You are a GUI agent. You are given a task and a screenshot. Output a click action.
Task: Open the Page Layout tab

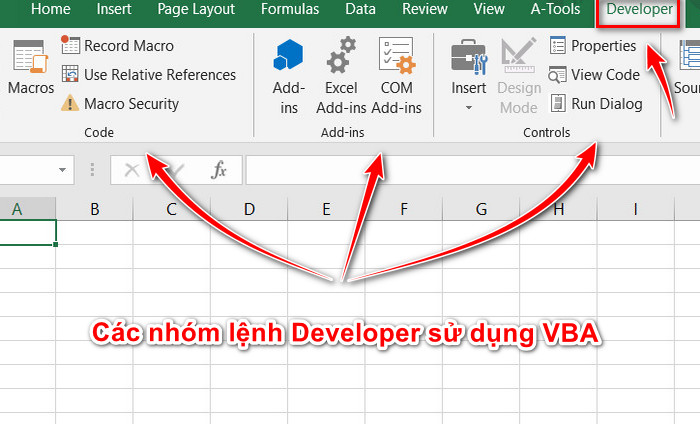pos(196,9)
